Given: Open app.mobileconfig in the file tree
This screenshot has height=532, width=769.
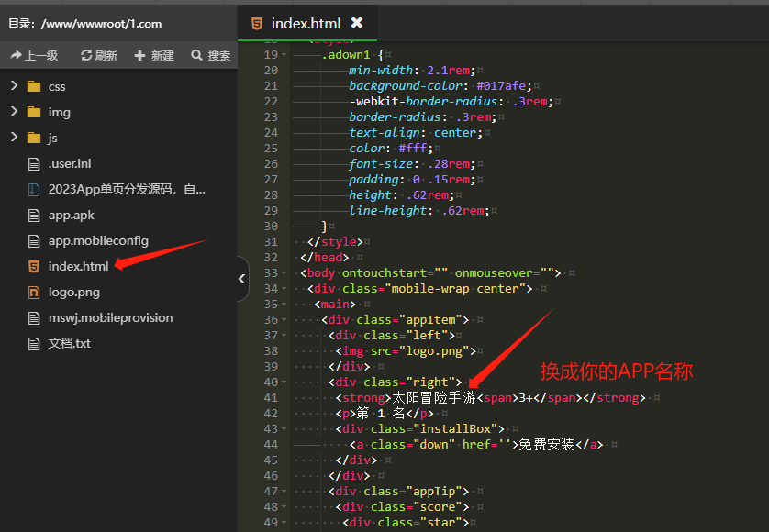Looking at the screenshot, I should (98, 240).
